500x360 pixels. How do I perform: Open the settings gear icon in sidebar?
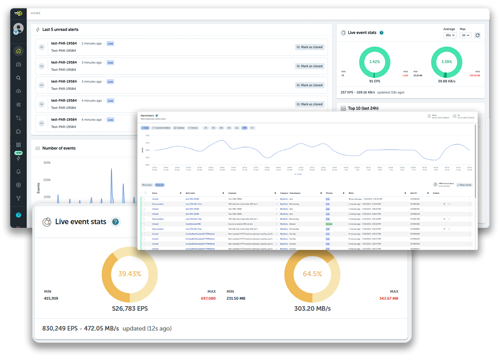(x=19, y=185)
